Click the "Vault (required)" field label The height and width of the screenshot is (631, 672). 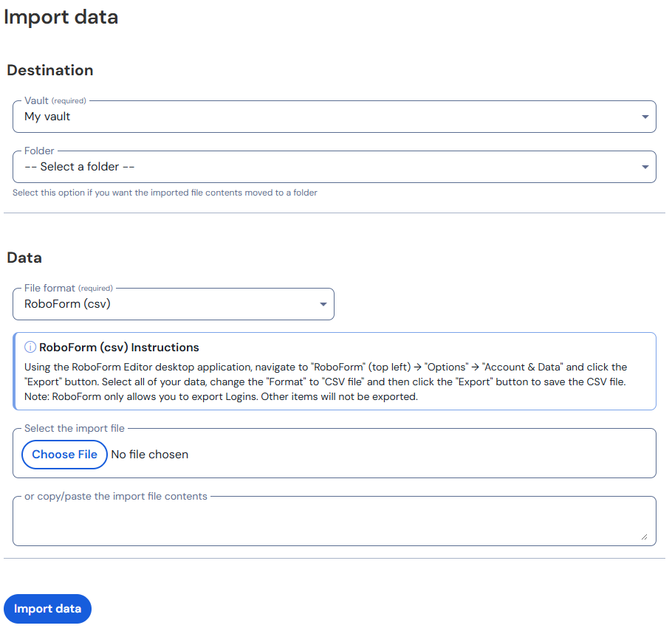[55, 100]
